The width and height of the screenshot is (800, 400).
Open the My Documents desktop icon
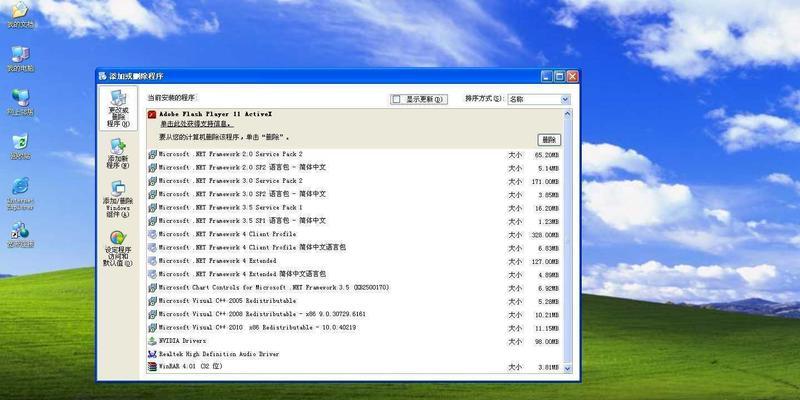pos(20,14)
